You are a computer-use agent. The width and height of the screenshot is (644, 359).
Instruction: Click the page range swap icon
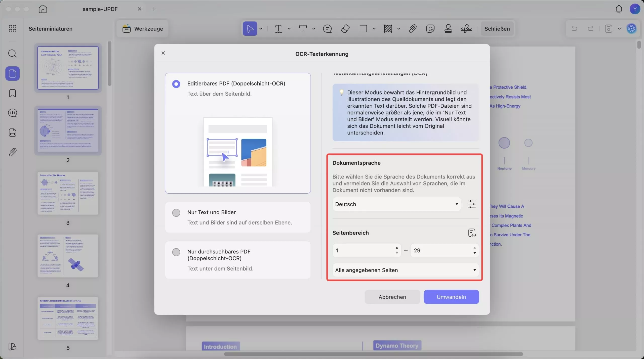tap(472, 233)
